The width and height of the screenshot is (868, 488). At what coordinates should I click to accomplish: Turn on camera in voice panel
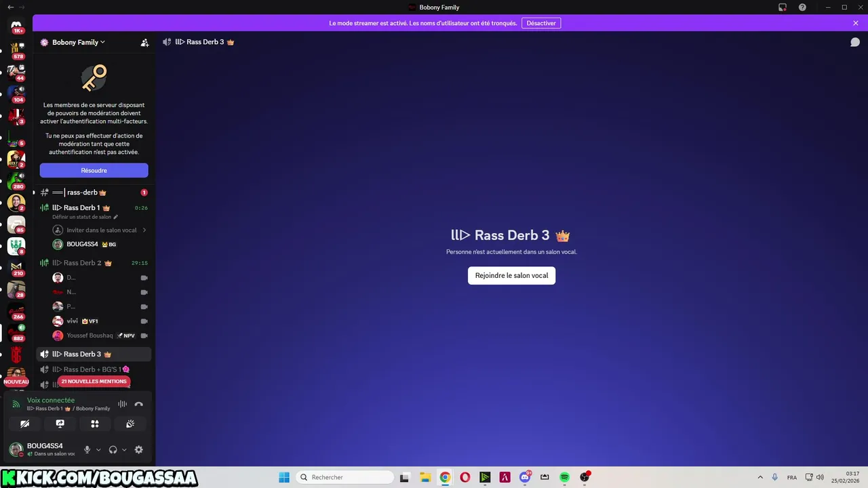[x=24, y=424]
